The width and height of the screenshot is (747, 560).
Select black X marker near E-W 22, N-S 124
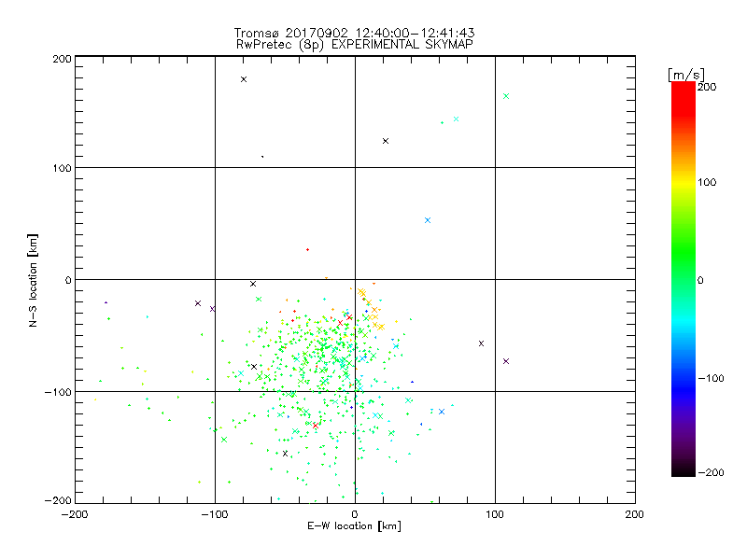point(386,141)
